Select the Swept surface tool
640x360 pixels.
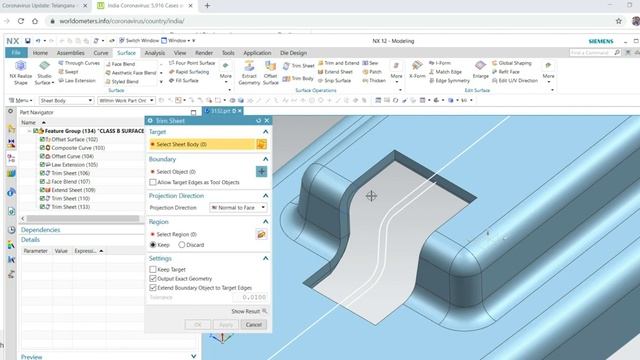coord(68,72)
